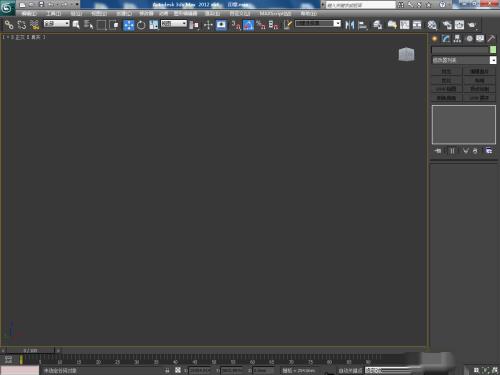The width and height of the screenshot is (500, 375).
Task: Open the selection filter dropdown showing 全部
Action: pos(57,24)
